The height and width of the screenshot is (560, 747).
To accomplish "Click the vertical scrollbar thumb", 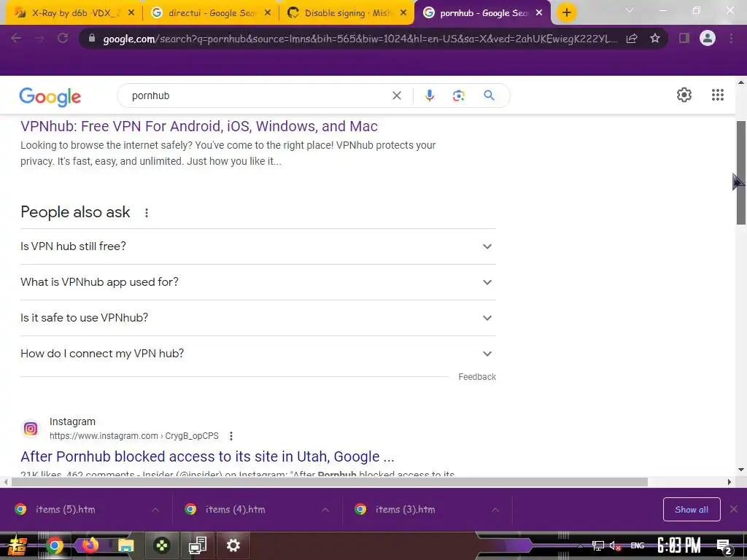I will (741, 172).
